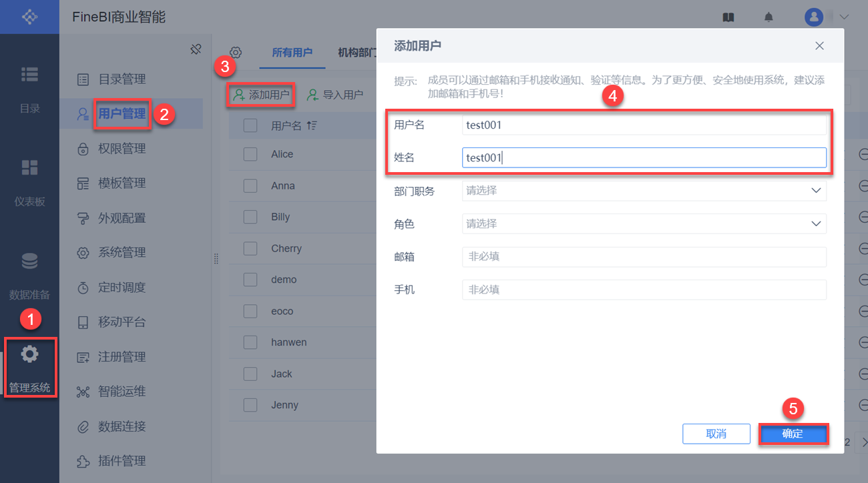Click the notification bell icon

click(x=769, y=17)
